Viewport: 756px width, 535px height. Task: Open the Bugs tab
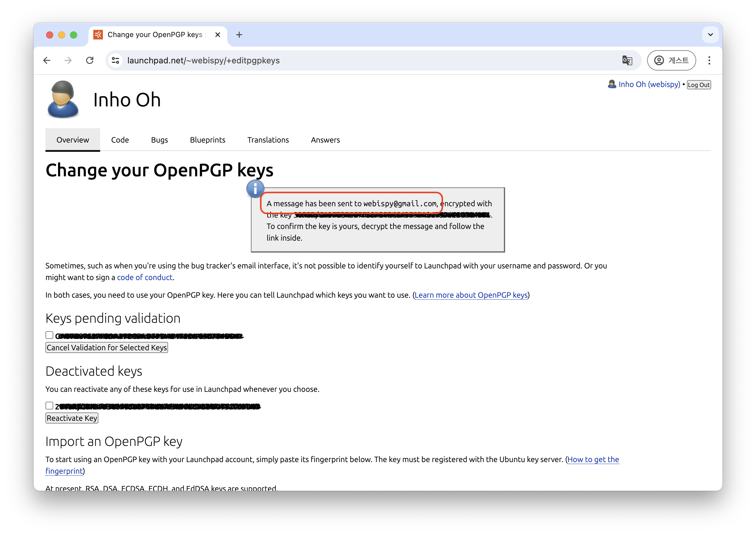[159, 140]
